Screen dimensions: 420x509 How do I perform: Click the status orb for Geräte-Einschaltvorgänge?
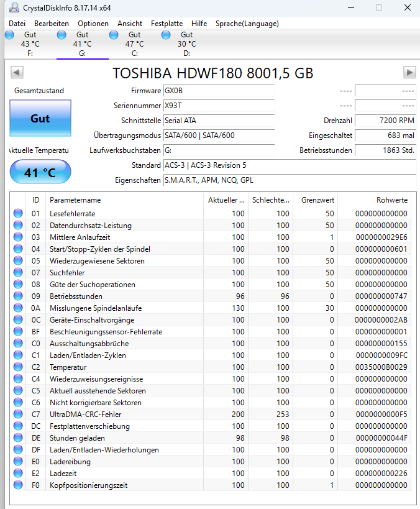18,319
